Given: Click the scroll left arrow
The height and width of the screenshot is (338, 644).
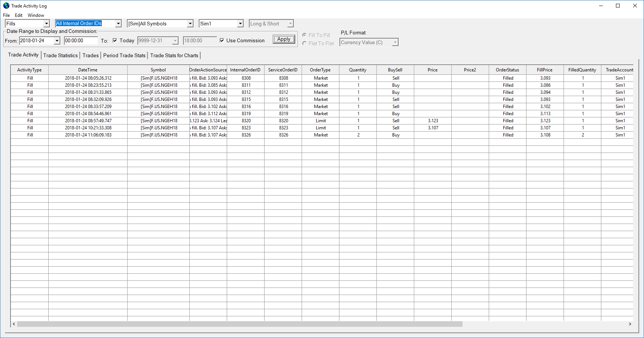Looking at the screenshot, I should [14, 324].
